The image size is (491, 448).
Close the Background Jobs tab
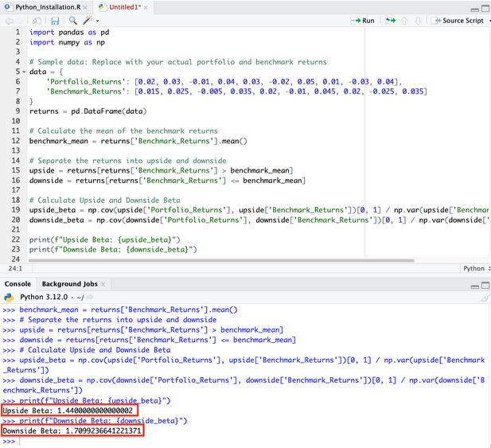point(104,284)
